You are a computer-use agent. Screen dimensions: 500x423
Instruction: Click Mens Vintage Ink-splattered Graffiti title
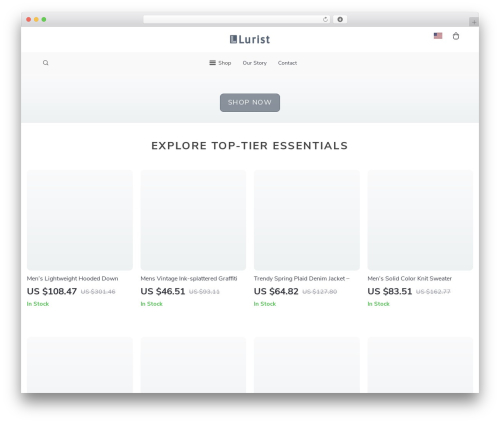(189, 278)
